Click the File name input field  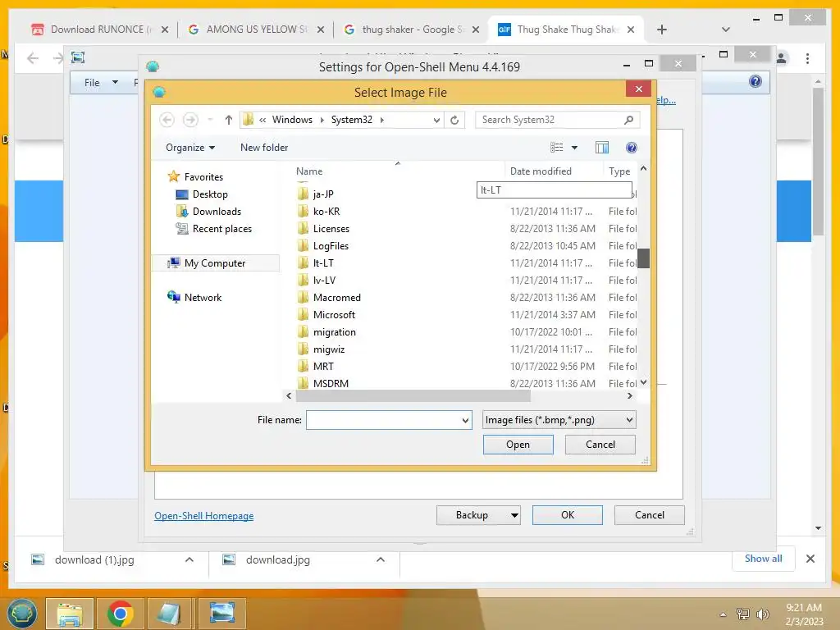[384, 420]
